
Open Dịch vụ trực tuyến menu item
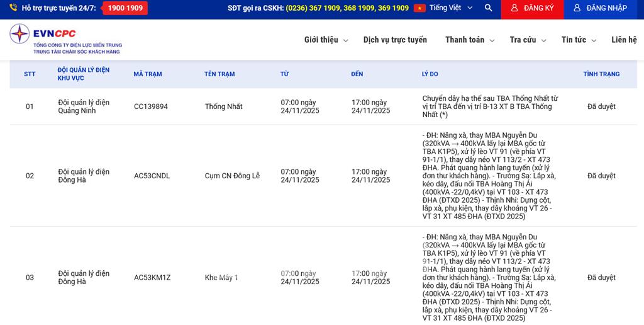[395, 40]
